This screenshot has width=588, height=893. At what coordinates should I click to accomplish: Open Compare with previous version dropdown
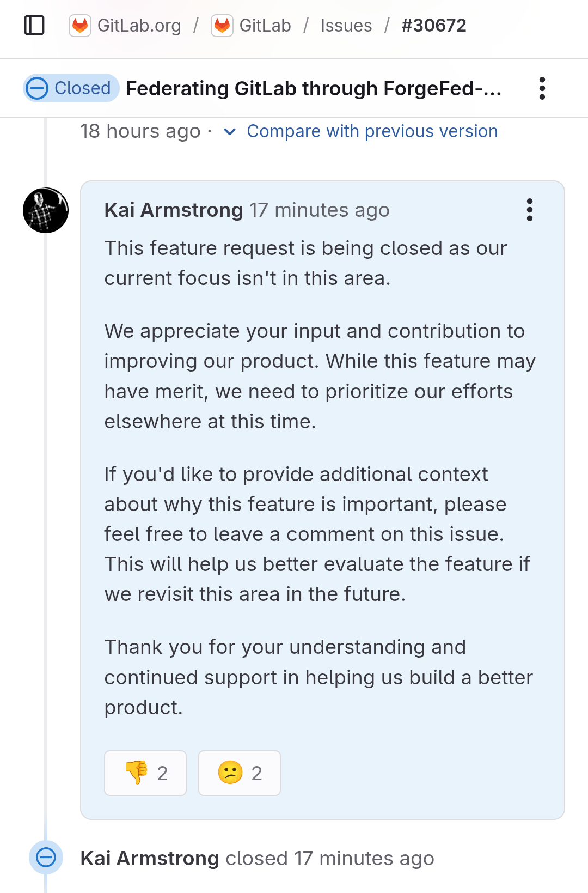tap(372, 131)
